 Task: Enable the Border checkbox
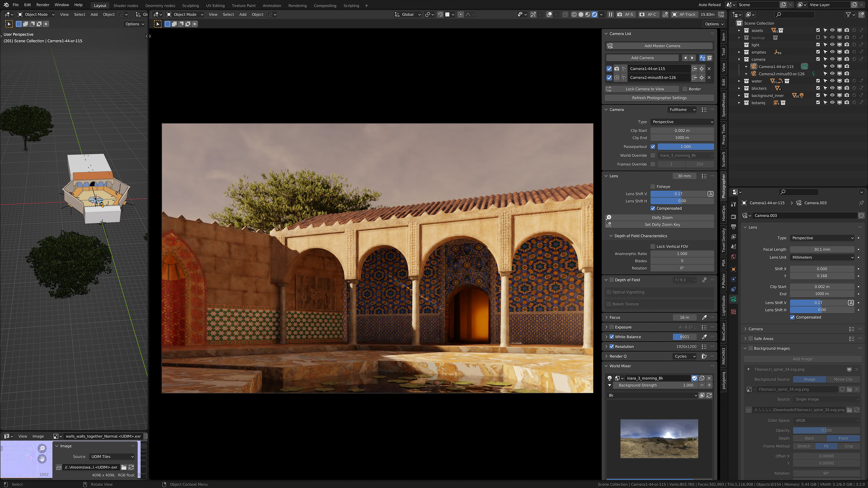[x=685, y=89]
